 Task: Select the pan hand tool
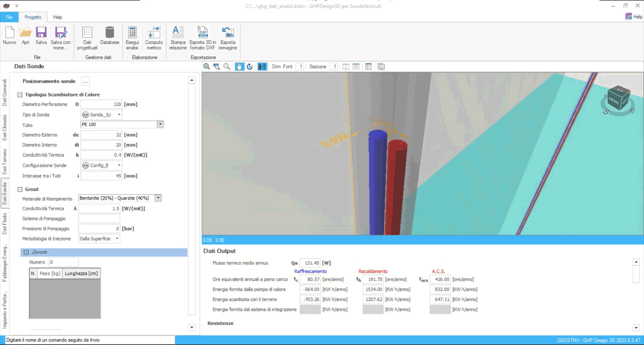pyautogui.click(x=239, y=67)
